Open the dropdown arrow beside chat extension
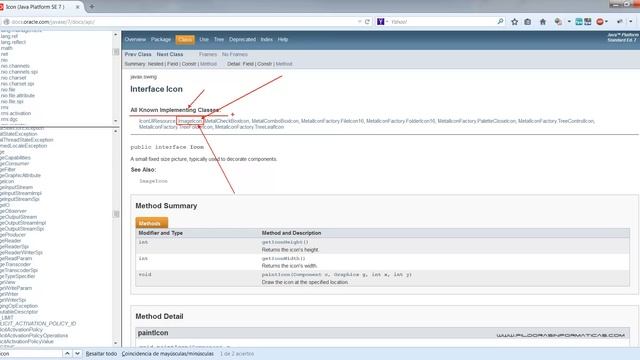The height and width of the screenshot is (360, 640). 569,22
